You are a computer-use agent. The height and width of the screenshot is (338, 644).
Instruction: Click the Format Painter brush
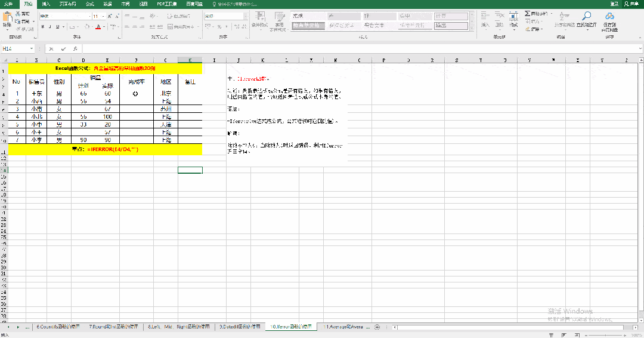coord(18,29)
